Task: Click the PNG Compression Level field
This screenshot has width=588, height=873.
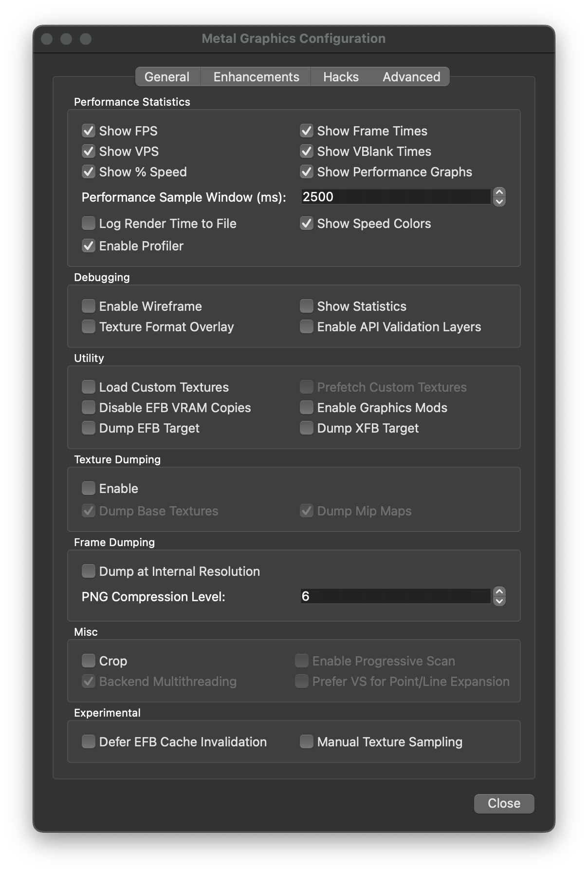Action: (395, 596)
